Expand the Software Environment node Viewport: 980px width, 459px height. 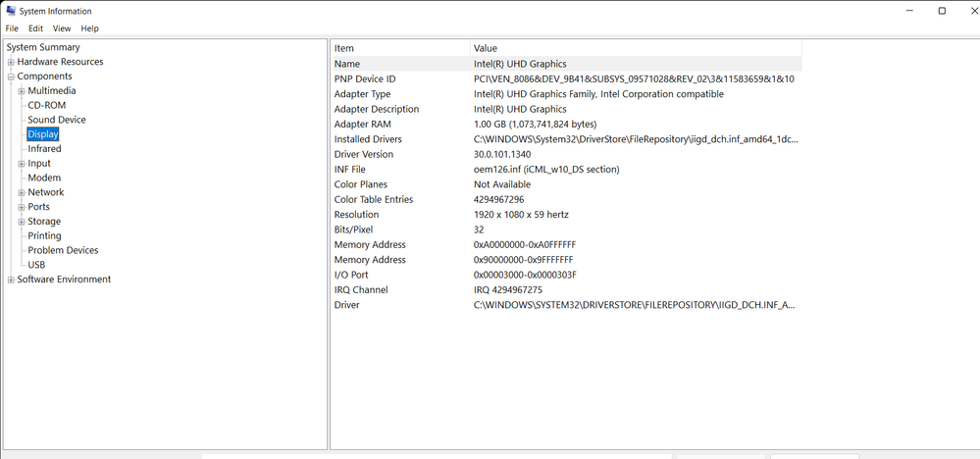point(11,280)
